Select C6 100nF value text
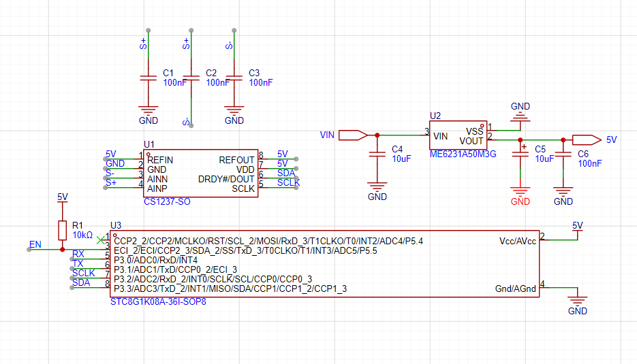This screenshot has width=637, height=364. point(590,163)
